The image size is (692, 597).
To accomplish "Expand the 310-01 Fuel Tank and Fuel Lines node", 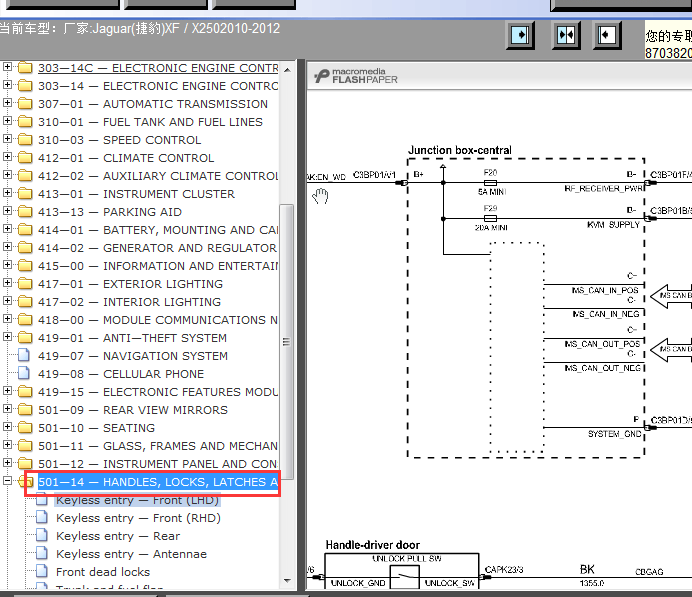I will point(7,121).
